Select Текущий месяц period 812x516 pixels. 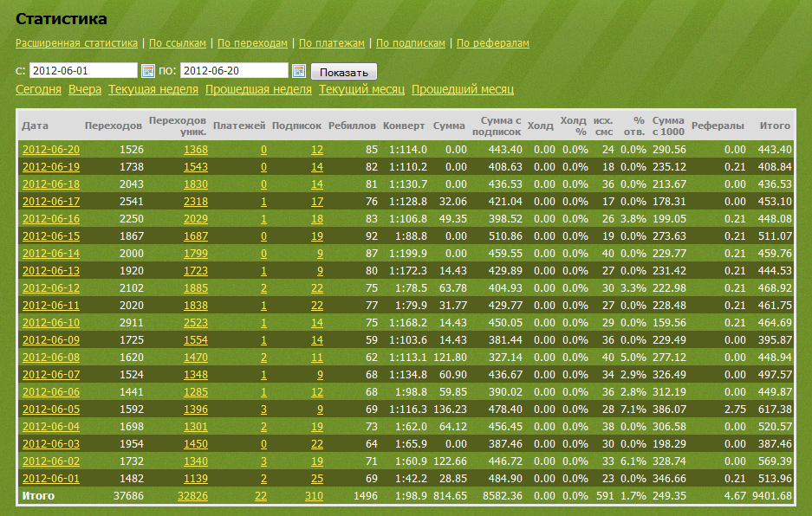click(x=361, y=89)
